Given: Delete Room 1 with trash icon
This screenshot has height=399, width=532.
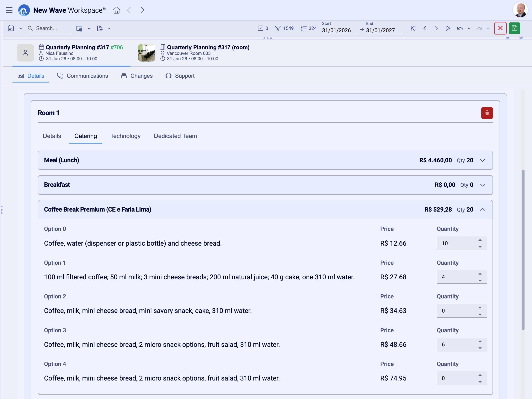Looking at the screenshot, I should [487, 113].
